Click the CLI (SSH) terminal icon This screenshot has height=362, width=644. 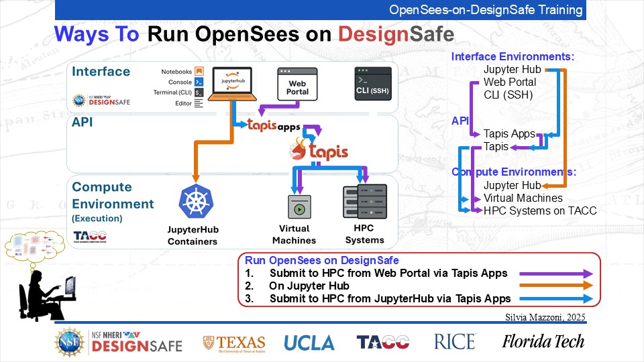pos(373,83)
